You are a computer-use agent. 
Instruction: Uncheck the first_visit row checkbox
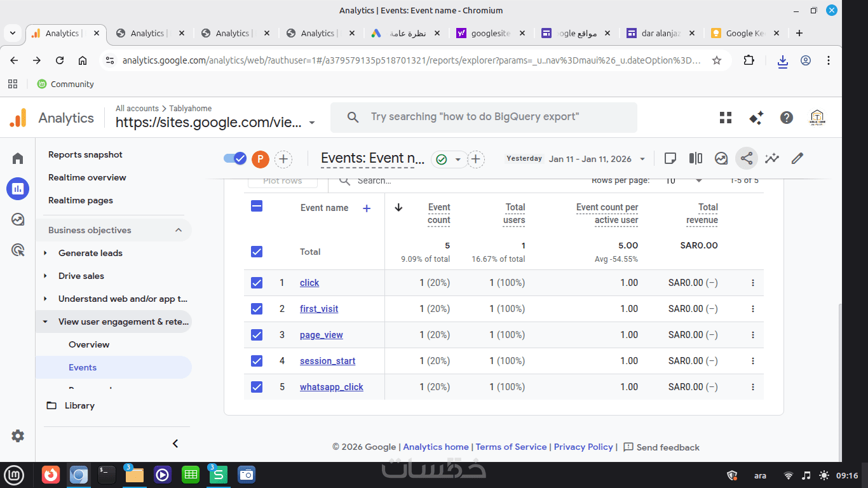257,309
